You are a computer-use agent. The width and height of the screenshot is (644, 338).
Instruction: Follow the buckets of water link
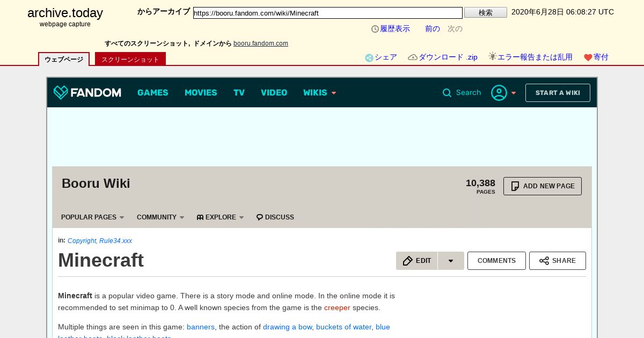[344, 327]
